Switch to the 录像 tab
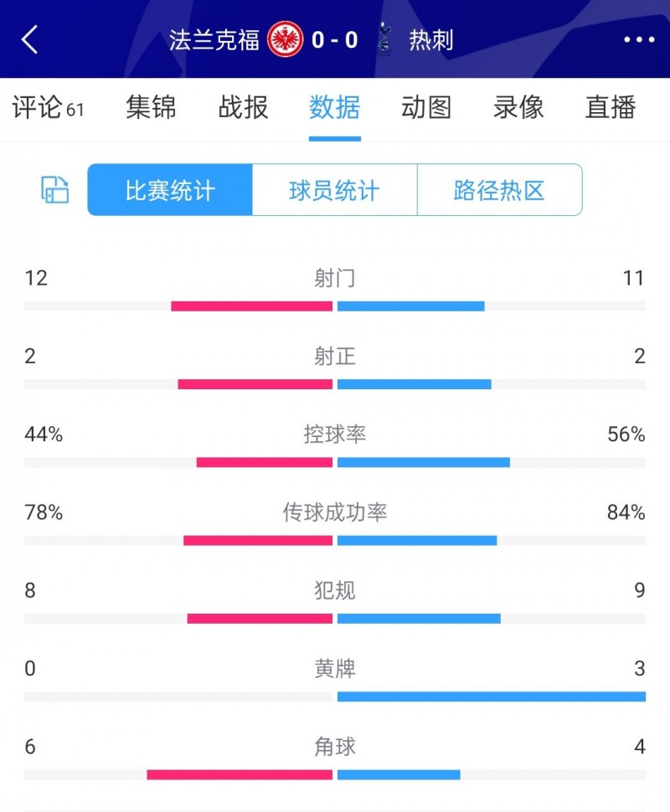Screen dimensions: 670x812 518,108
